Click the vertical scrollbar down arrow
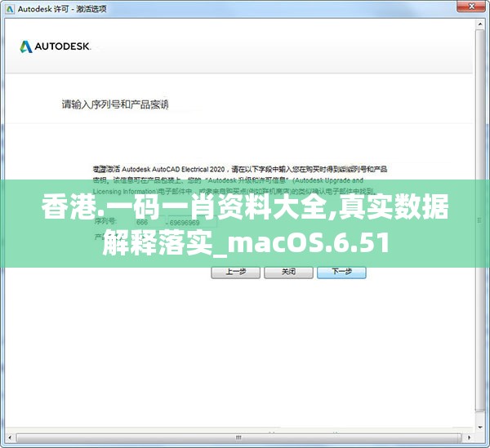The image size is (490, 448). coord(480,428)
